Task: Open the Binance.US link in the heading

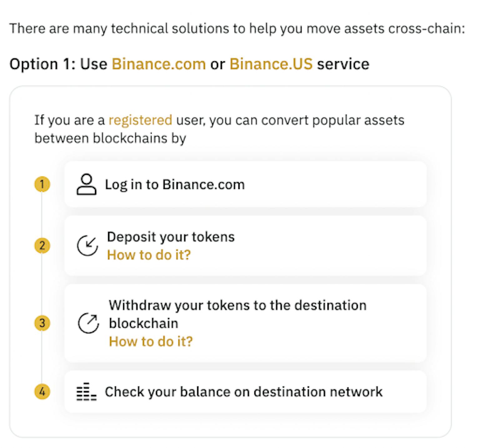Action: [x=271, y=64]
